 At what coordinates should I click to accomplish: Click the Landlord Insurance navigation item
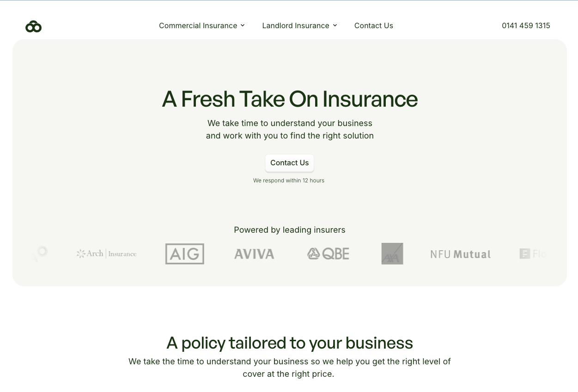tap(296, 25)
